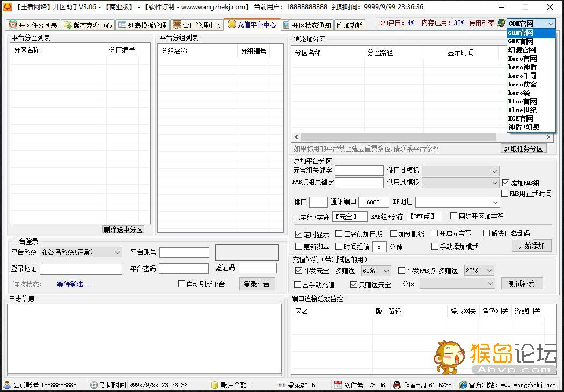
Task: Click the QQ penguin icon in status bar
Action: click(397, 385)
